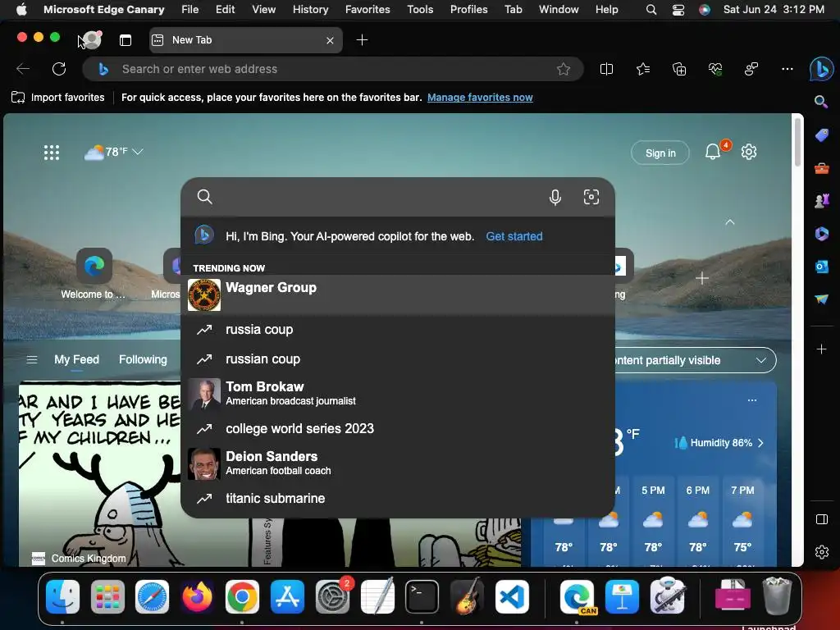Open the Welcome to quick link tile
840x630 pixels.
tap(94, 273)
